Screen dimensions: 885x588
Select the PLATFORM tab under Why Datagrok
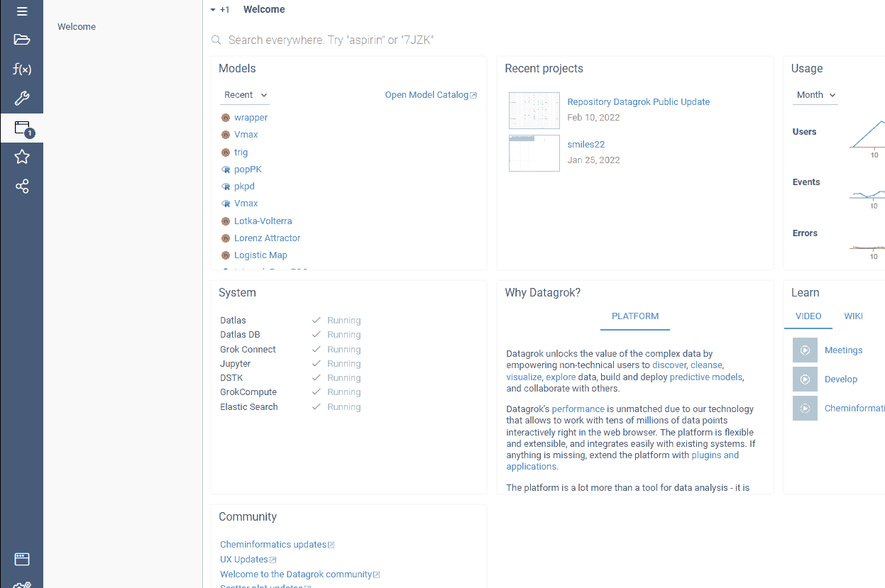click(634, 316)
